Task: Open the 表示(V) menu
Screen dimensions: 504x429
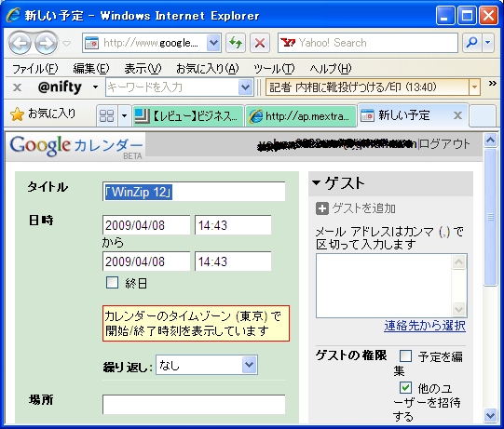Action: [x=143, y=68]
